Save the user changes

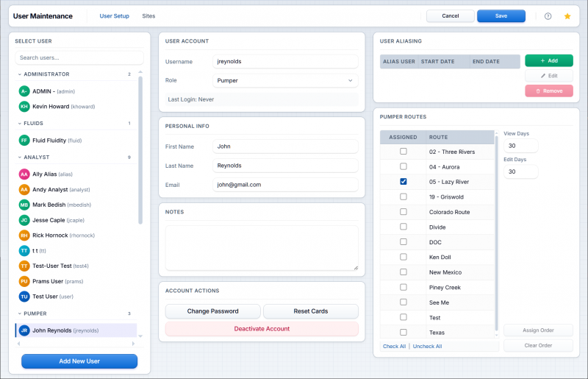501,15
